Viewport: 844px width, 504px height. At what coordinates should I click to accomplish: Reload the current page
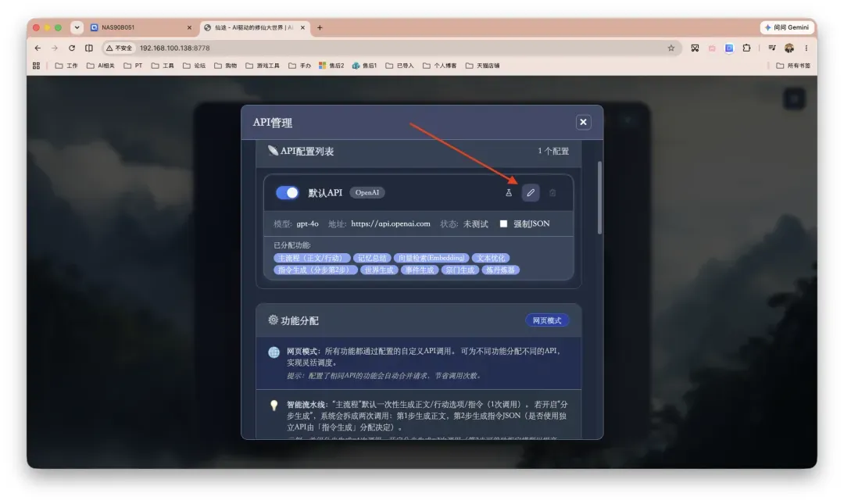coord(72,48)
